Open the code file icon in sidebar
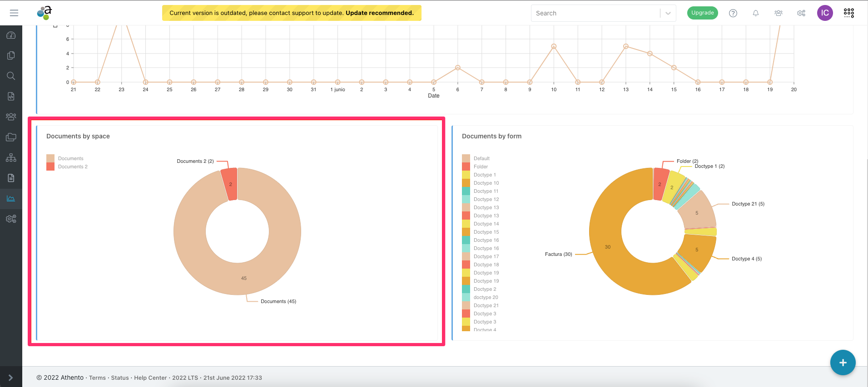This screenshot has width=868, height=387. coord(11,96)
